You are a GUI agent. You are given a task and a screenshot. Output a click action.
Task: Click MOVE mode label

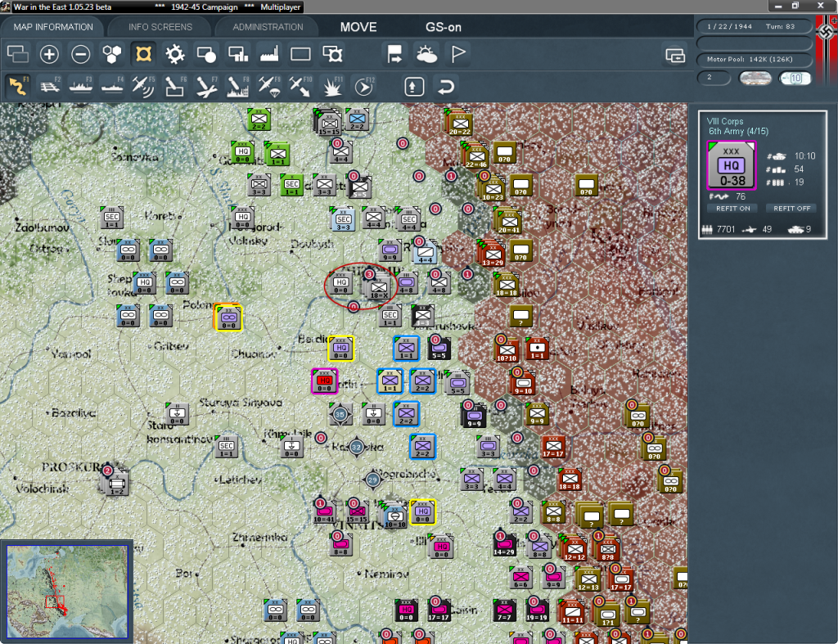tap(358, 27)
